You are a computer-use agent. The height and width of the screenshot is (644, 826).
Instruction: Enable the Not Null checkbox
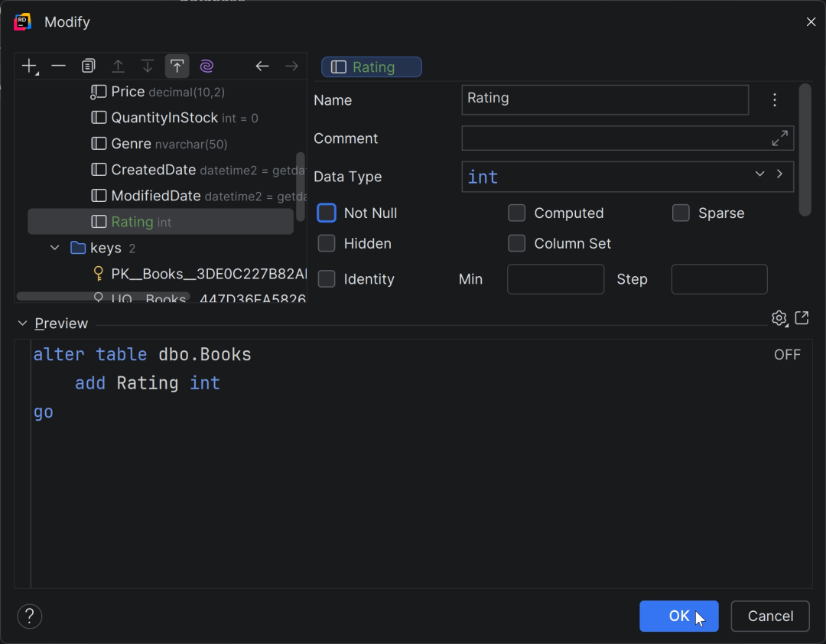pos(327,213)
